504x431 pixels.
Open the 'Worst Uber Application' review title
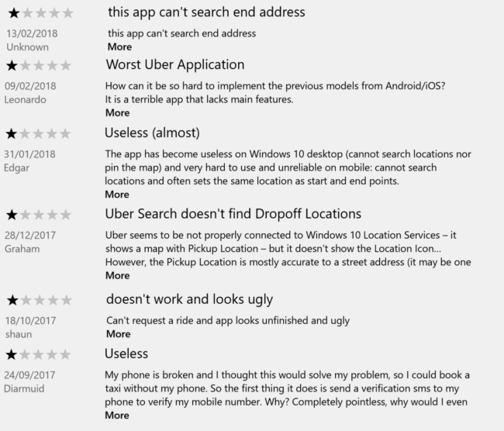tap(175, 64)
